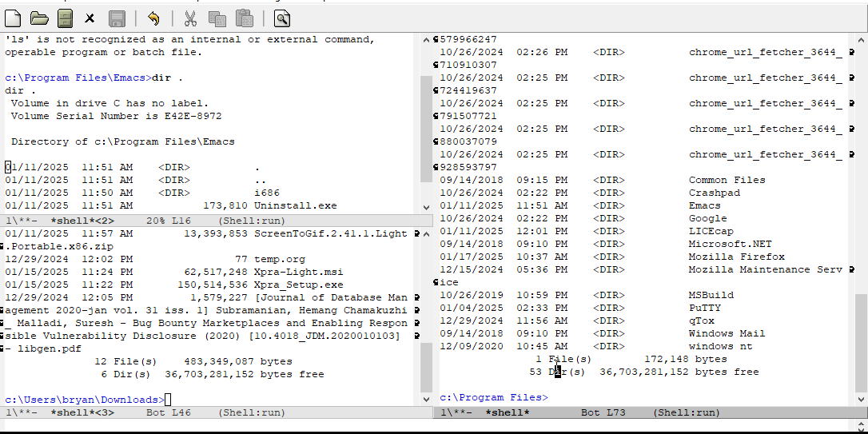
Task: Click the up arrow of the *shell*<2> scrollbar
Action: coord(426,40)
